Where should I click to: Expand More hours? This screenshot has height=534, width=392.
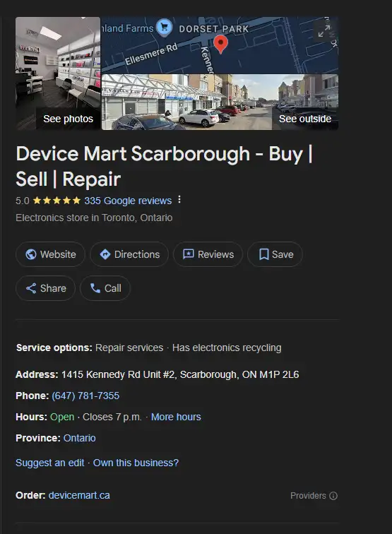click(x=176, y=417)
